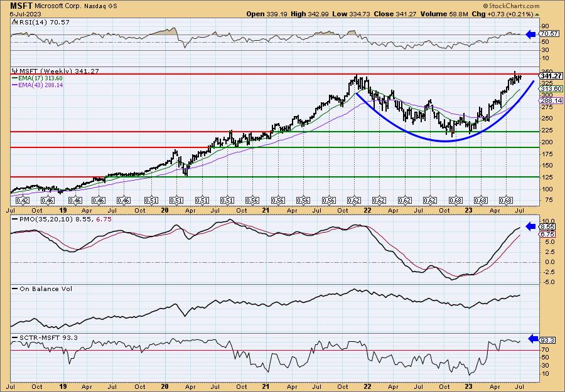565x392 pixels.
Task: Click the MSFT ticker symbol in the header
Action: coord(21,6)
